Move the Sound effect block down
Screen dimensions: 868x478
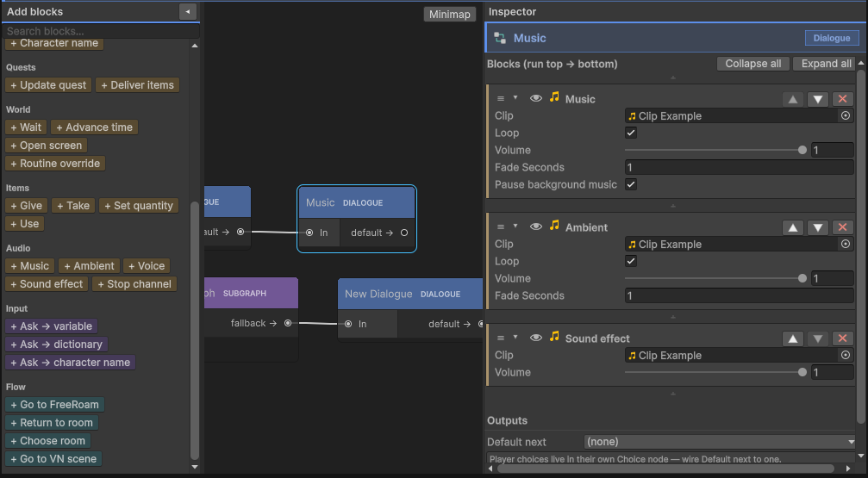click(x=818, y=338)
